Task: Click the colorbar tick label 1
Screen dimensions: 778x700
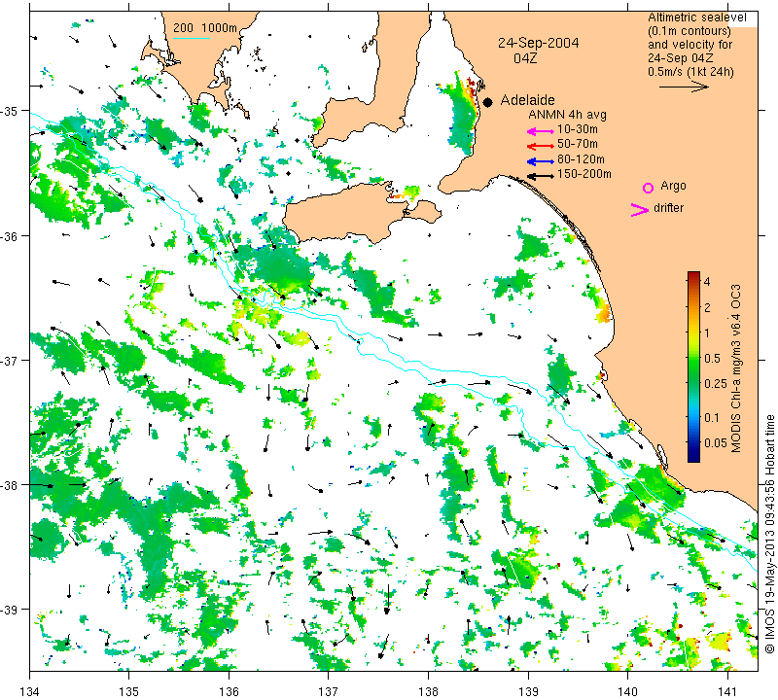Action: [708, 332]
